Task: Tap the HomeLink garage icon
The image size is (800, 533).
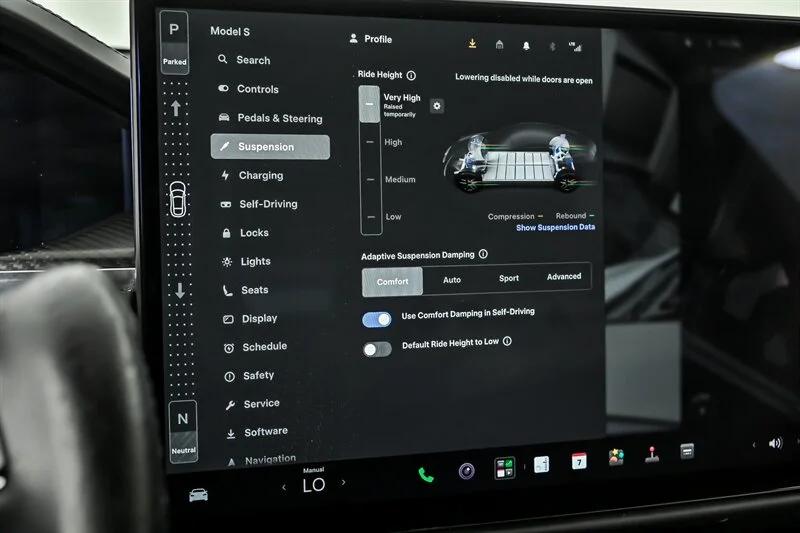Action: (499, 45)
